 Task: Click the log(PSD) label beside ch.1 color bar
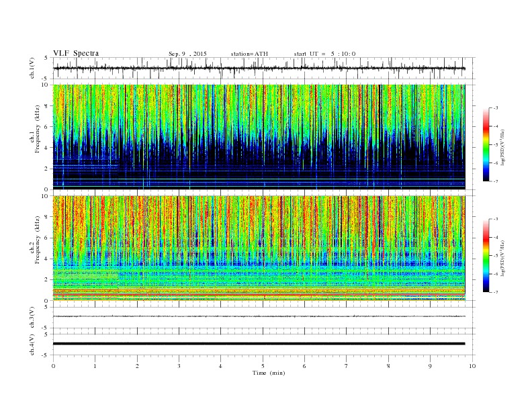coord(502,147)
